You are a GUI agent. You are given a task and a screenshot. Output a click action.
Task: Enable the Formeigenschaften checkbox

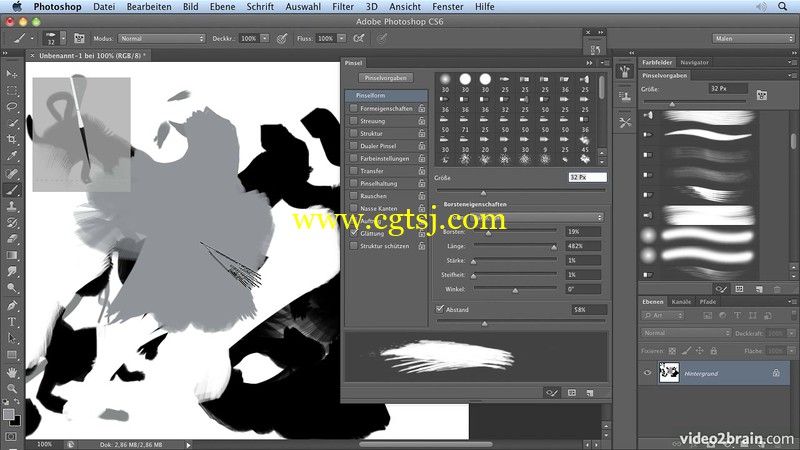click(354, 108)
